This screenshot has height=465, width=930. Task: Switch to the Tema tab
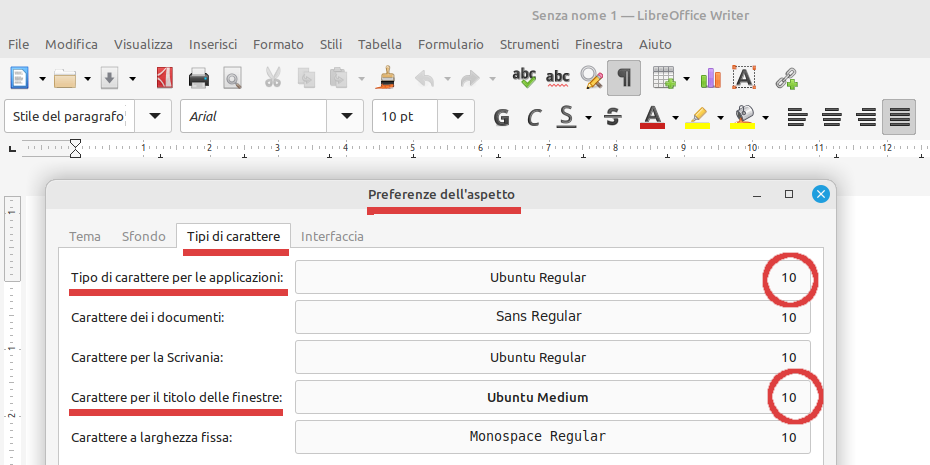pyautogui.click(x=85, y=236)
